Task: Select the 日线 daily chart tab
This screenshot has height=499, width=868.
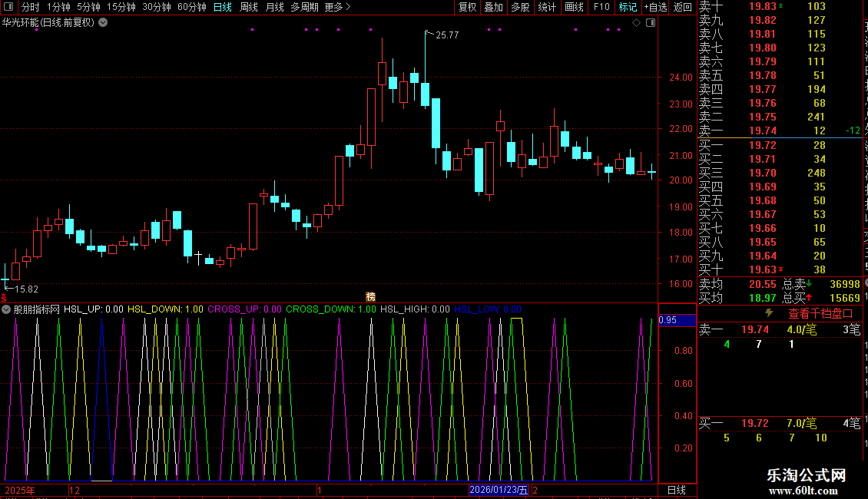Action: [x=223, y=7]
